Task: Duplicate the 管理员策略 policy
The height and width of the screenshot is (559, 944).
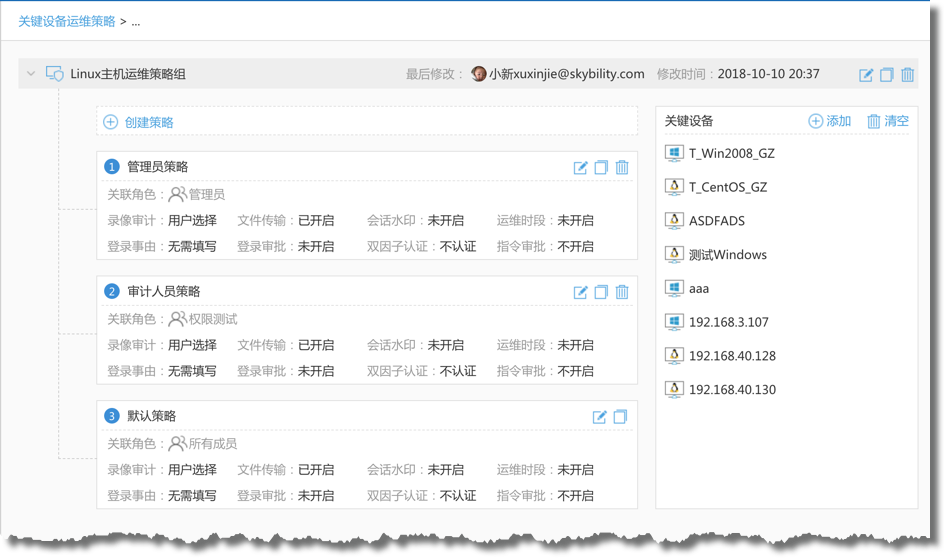Action: point(601,168)
